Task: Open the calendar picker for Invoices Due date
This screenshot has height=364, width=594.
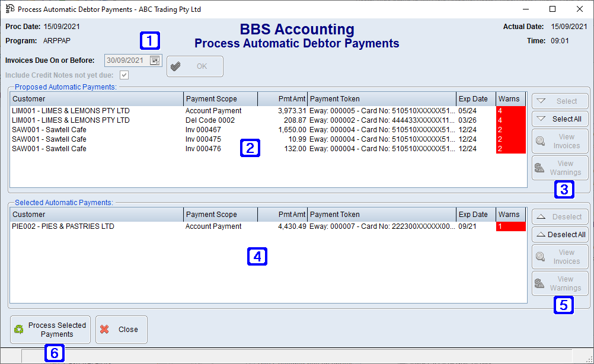Action: point(155,60)
